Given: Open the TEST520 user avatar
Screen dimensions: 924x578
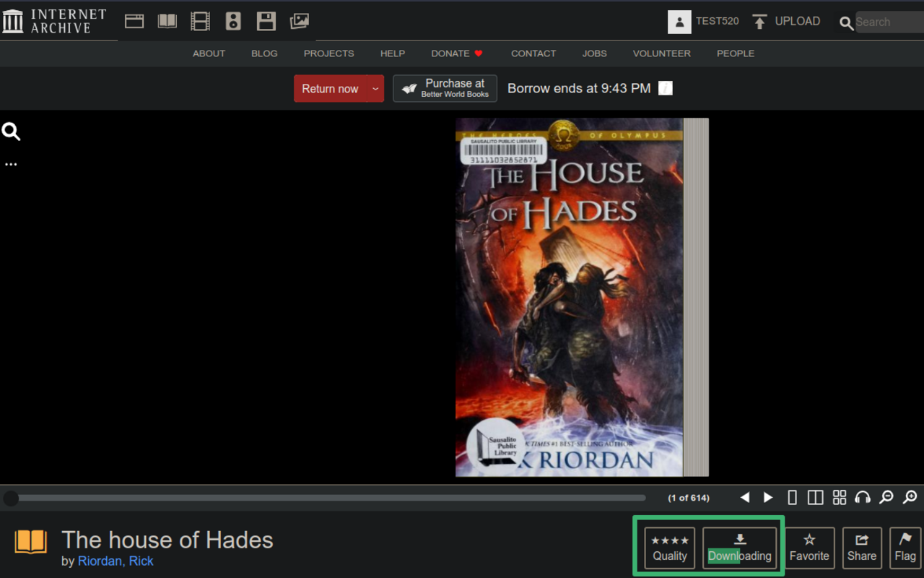Looking at the screenshot, I should [x=679, y=22].
